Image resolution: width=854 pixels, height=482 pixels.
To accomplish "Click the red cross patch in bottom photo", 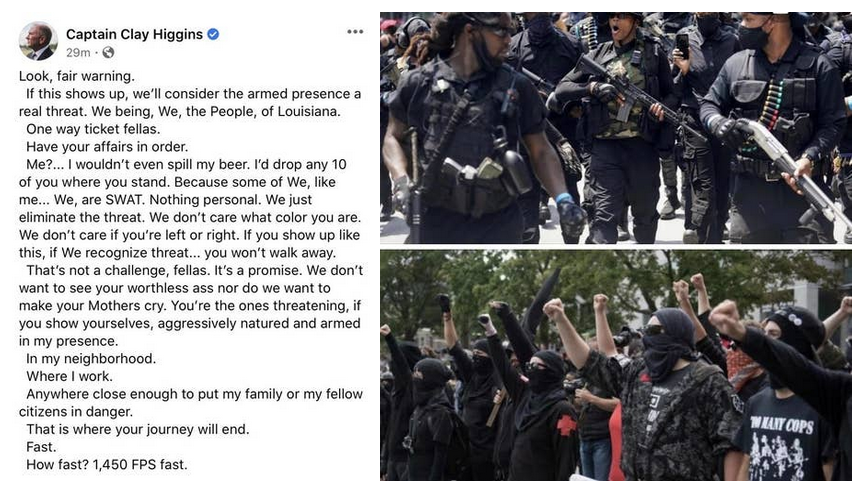I will click(566, 425).
